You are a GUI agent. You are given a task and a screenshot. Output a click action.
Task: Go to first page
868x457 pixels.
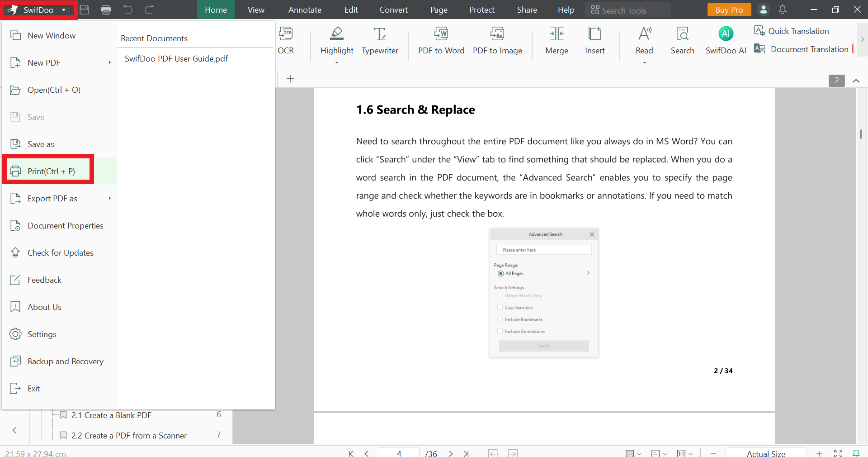(351, 453)
